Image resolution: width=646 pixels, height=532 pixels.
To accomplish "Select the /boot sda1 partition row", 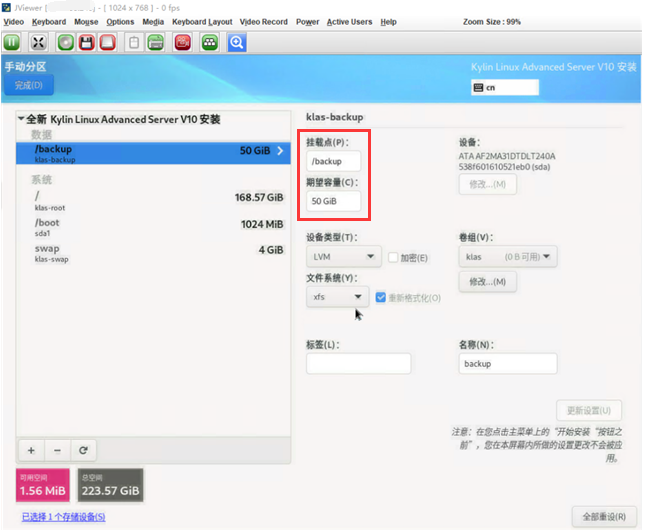I will pyautogui.click(x=153, y=227).
